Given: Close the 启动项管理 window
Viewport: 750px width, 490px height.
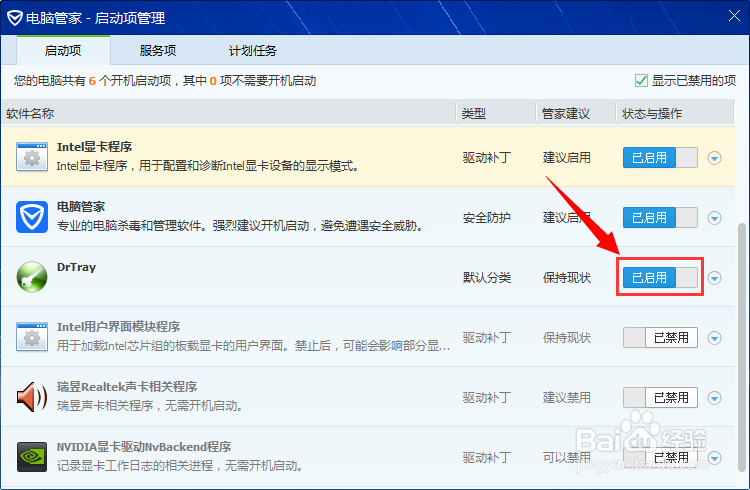Looking at the screenshot, I should (734, 16).
